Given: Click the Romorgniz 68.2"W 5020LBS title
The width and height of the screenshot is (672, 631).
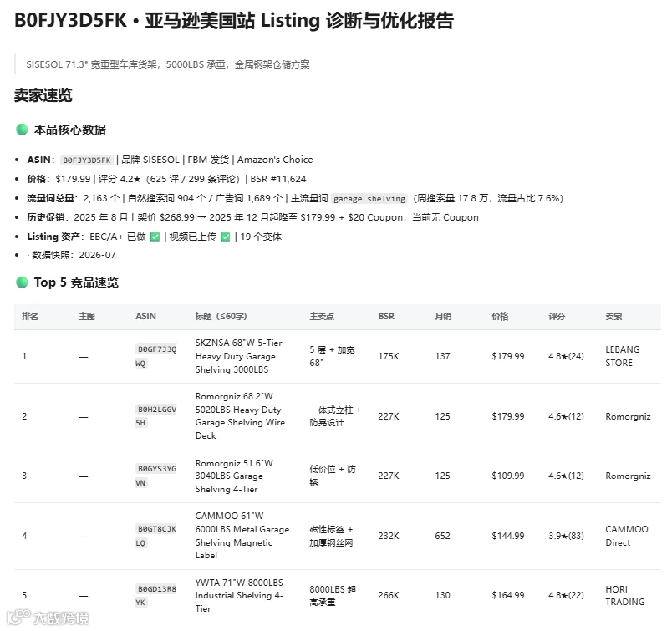Looking at the screenshot, I should pyautogui.click(x=240, y=416).
